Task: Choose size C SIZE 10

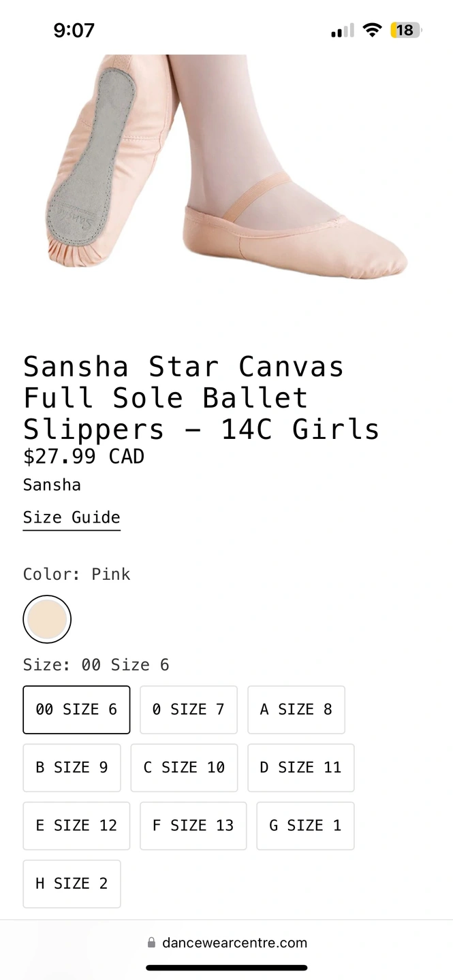Action: (x=184, y=768)
